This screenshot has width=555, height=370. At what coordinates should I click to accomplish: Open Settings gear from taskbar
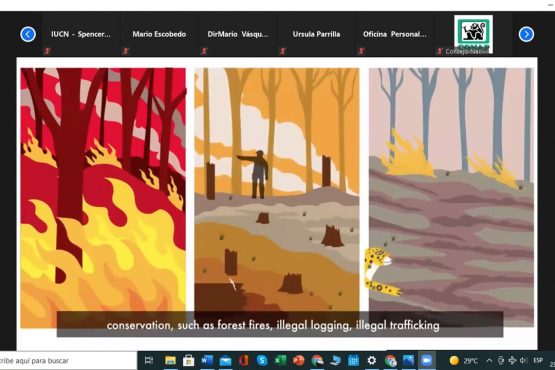(372, 361)
